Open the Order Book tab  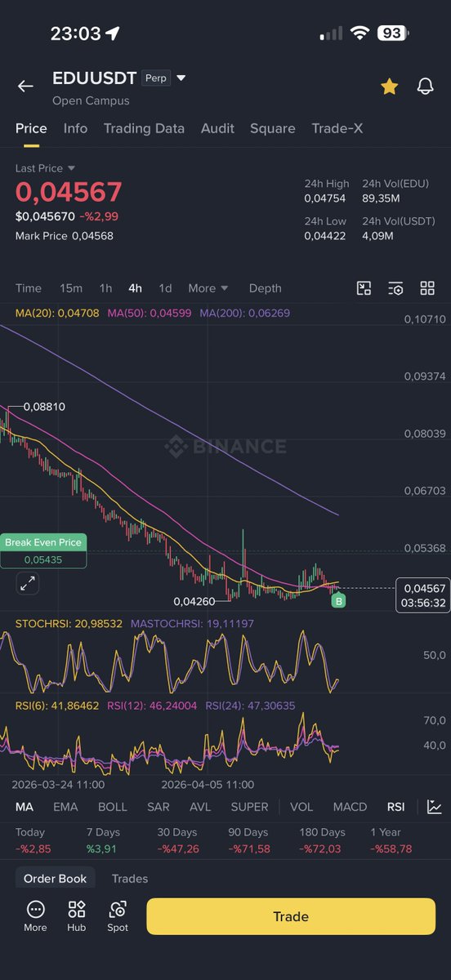[x=56, y=879]
